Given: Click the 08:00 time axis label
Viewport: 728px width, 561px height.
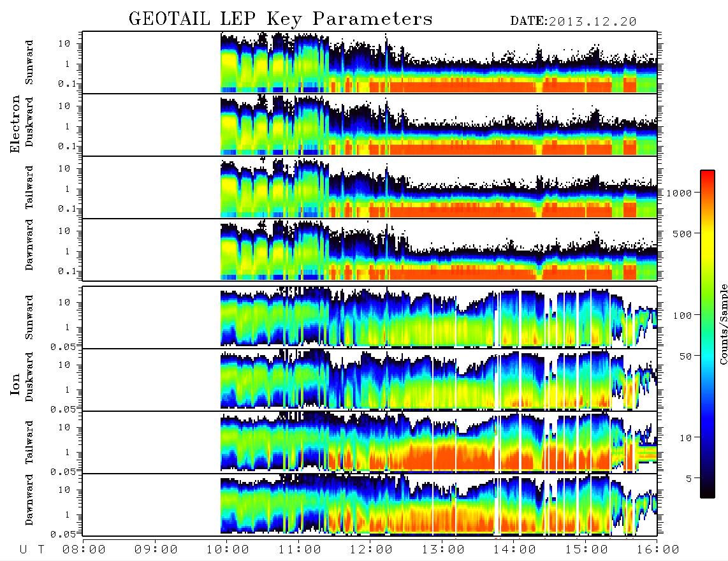Looking at the screenshot, I should point(84,550).
